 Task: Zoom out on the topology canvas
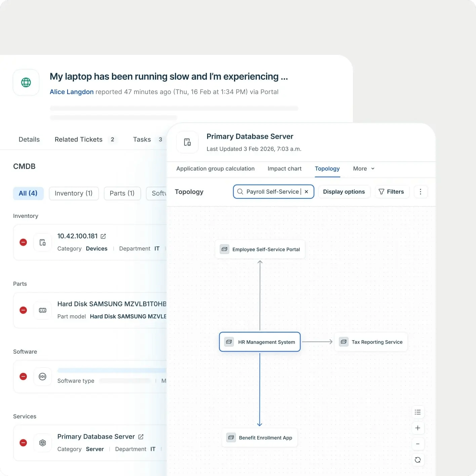[418, 444]
